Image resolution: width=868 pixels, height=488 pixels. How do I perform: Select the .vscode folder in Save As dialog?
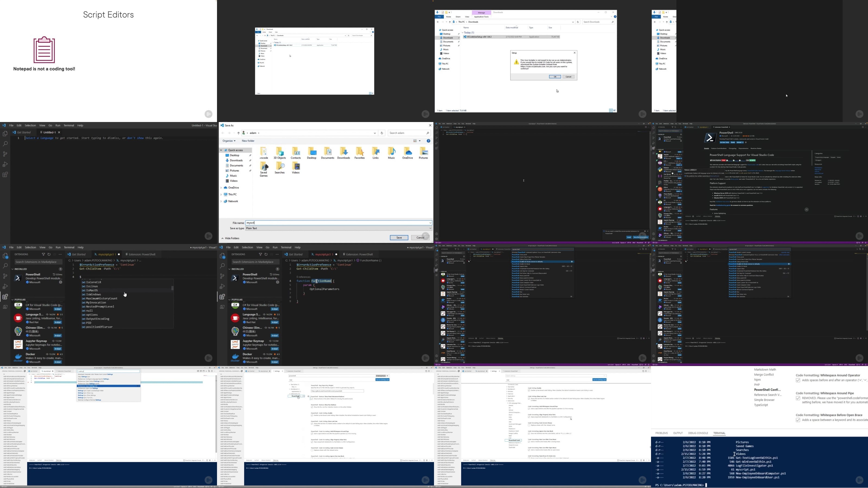(264, 153)
